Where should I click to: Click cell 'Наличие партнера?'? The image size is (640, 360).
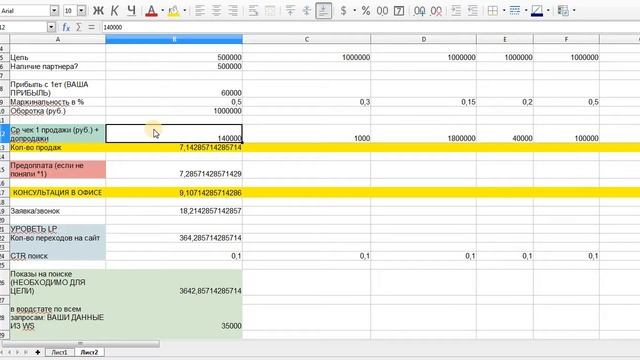pos(58,66)
